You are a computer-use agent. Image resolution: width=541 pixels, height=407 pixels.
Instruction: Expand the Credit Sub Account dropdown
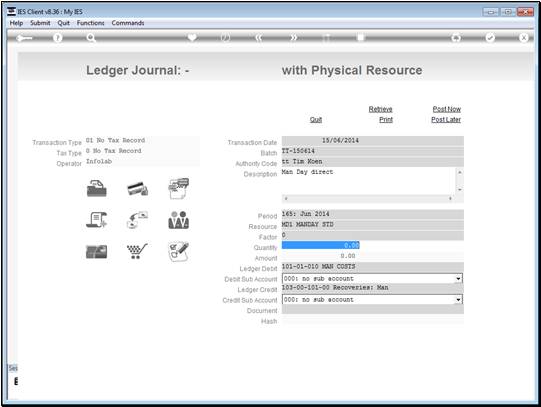click(458, 299)
